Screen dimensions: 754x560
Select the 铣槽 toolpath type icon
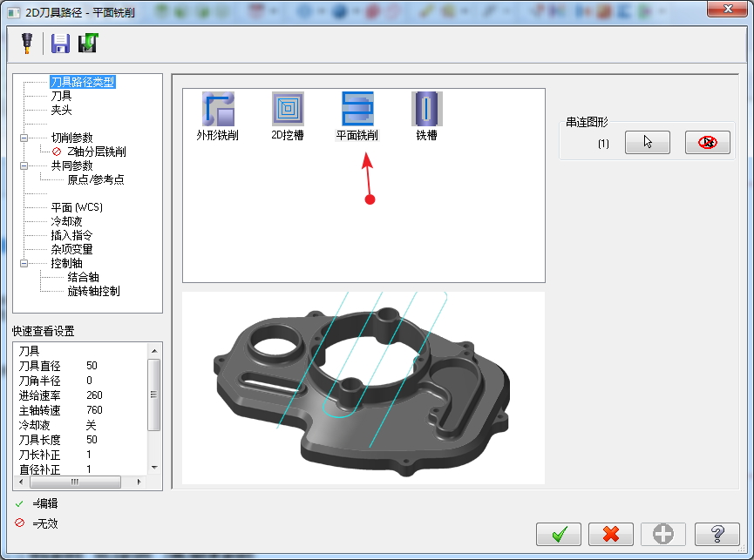point(426,116)
